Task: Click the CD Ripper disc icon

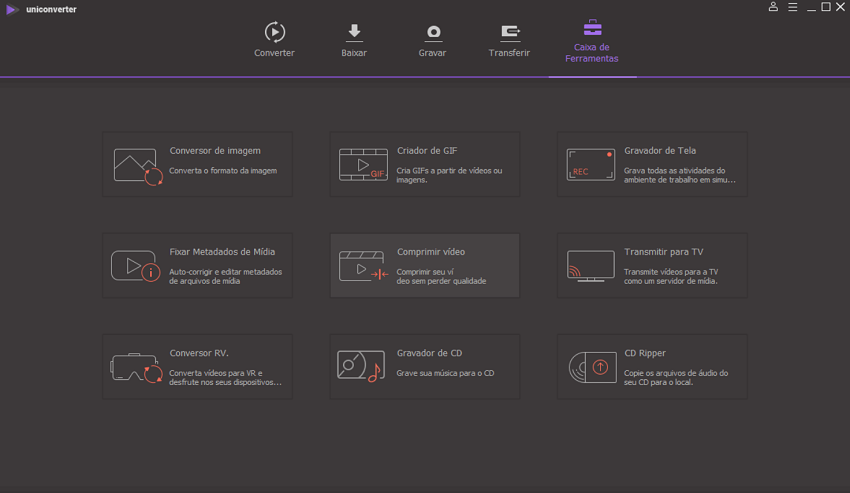Action: (x=591, y=367)
